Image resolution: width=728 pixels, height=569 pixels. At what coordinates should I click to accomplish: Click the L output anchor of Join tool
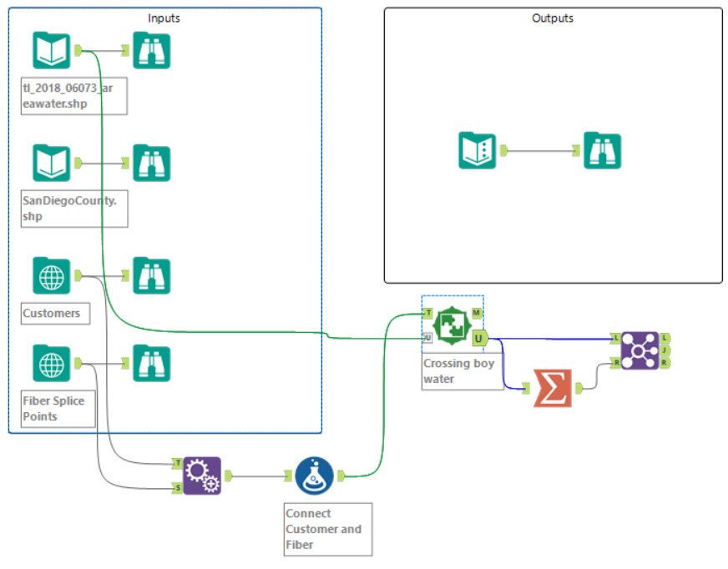click(665, 338)
